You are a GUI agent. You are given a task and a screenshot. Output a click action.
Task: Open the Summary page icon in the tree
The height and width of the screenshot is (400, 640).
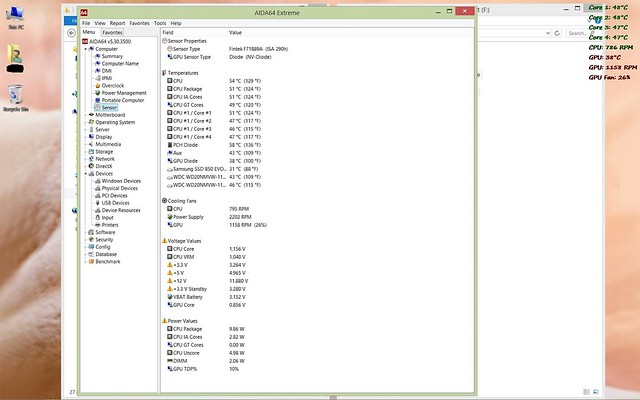pos(98,56)
